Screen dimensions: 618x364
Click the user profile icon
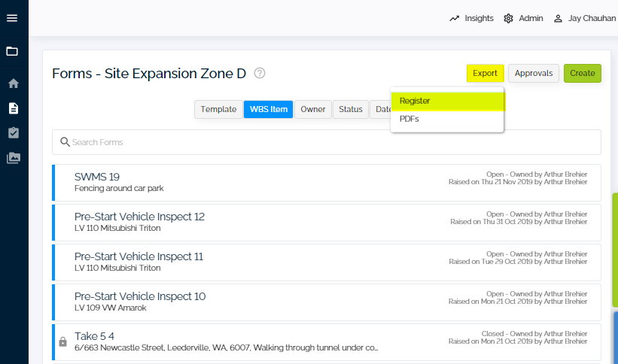tap(558, 19)
